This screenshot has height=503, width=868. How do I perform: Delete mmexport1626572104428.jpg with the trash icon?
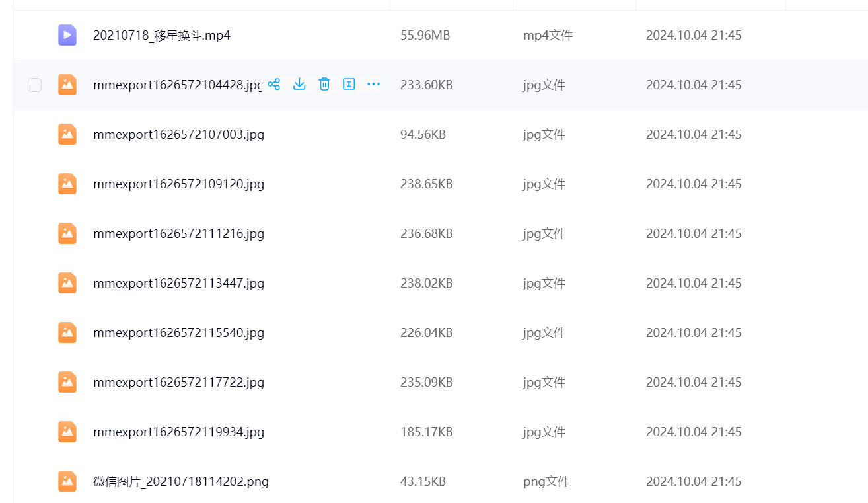[324, 84]
